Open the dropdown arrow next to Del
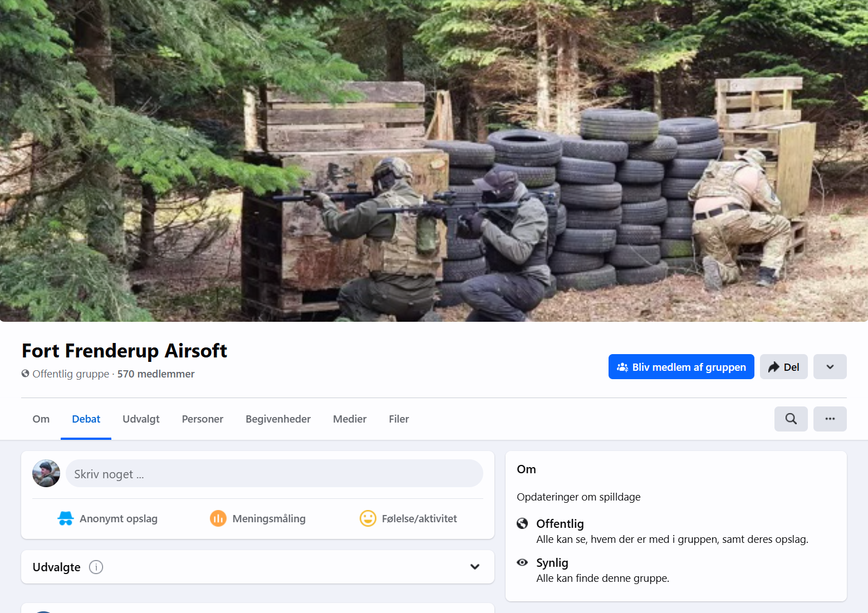Viewport: 868px width, 613px height. 830,367
